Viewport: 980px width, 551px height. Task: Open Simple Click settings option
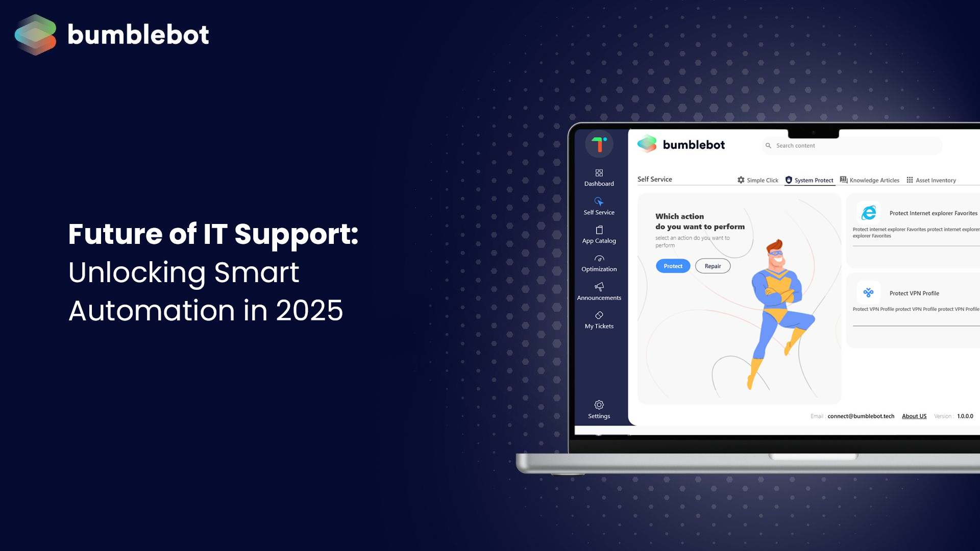pos(757,180)
